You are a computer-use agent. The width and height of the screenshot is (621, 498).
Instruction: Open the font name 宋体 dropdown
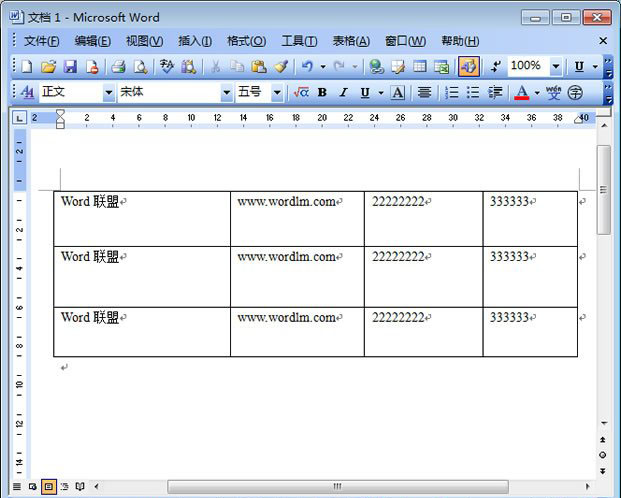tap(226, 93)
